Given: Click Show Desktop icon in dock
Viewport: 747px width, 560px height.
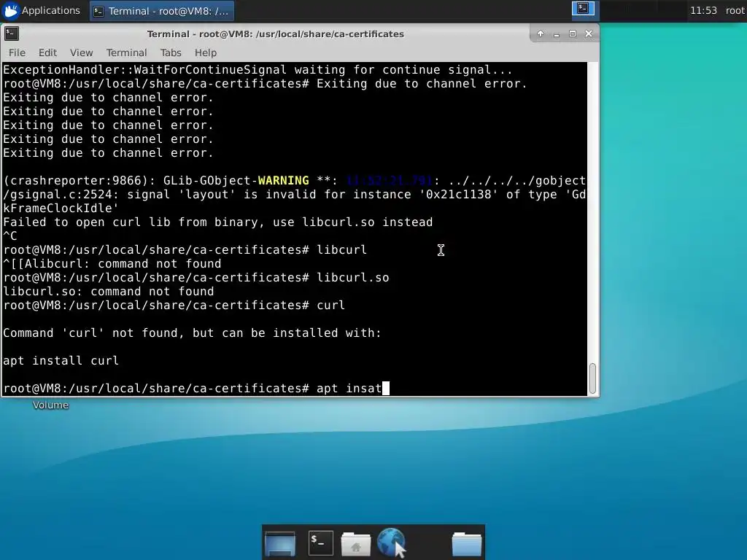Looking at the screenshot, I should tap(279, 543).
